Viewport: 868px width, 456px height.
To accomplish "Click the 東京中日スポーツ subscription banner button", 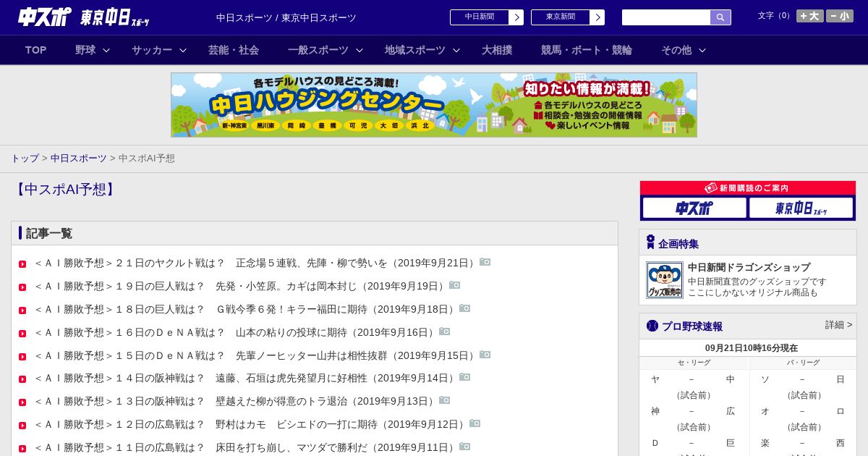I will (x=801, y=208).
